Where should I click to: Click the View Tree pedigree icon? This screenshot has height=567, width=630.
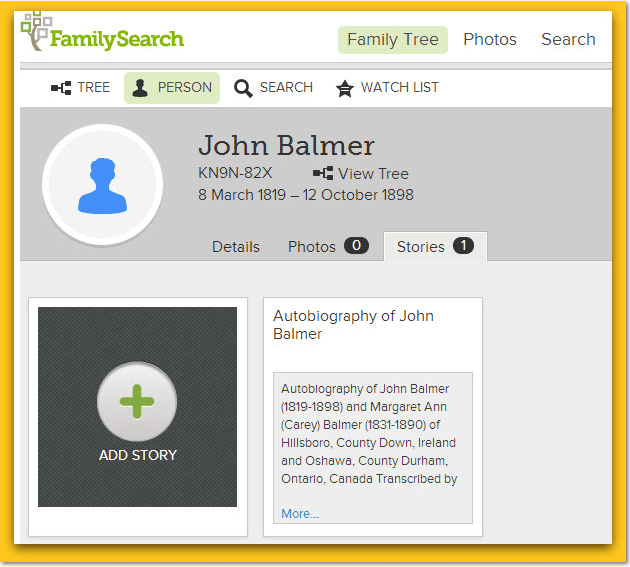(323, 173)
